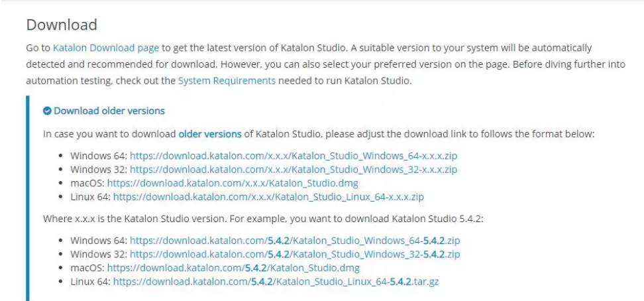The height and width of the screenshot is (301, 644).
Task: Open the Katalon Download page link
Action: click(106, 48)
